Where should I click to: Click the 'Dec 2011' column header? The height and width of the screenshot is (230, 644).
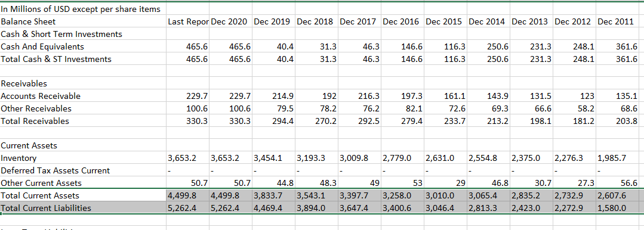(618, 21)
